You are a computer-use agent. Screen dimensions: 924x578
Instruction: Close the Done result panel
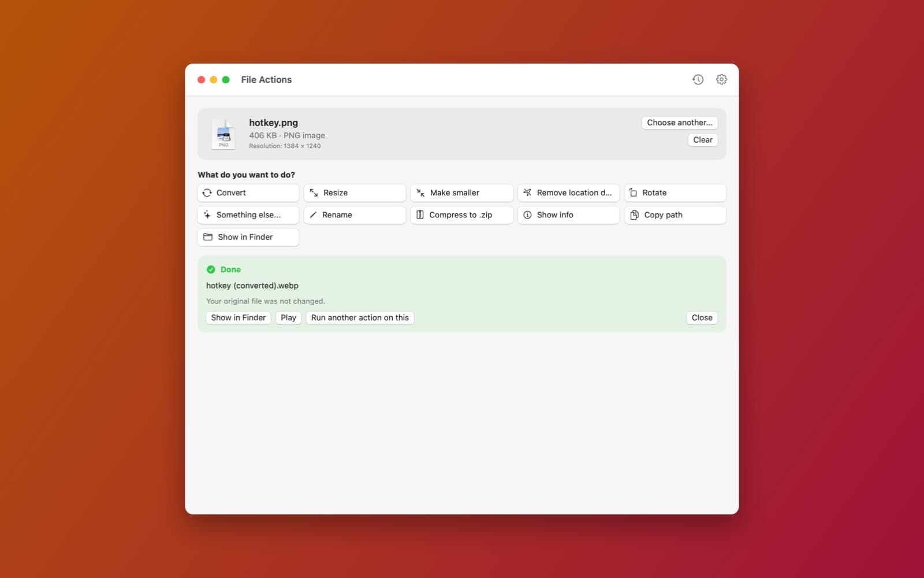702,318
